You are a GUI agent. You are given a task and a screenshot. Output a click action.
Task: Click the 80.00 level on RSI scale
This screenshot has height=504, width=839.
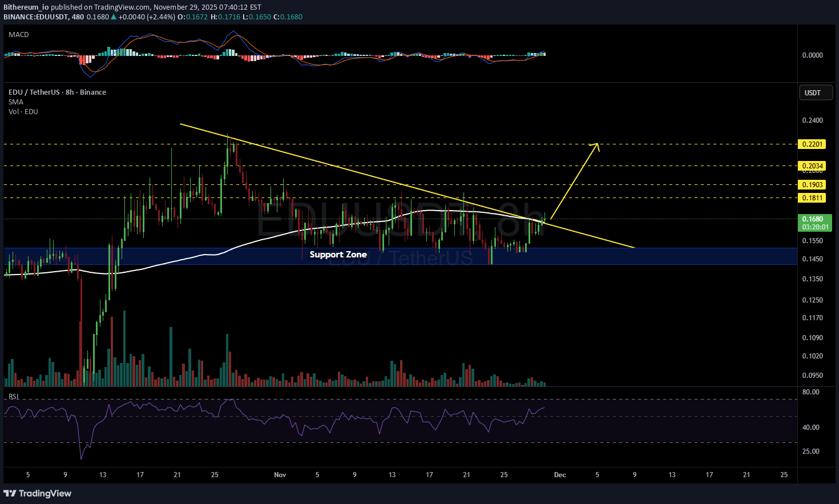(x=810, y=392)
